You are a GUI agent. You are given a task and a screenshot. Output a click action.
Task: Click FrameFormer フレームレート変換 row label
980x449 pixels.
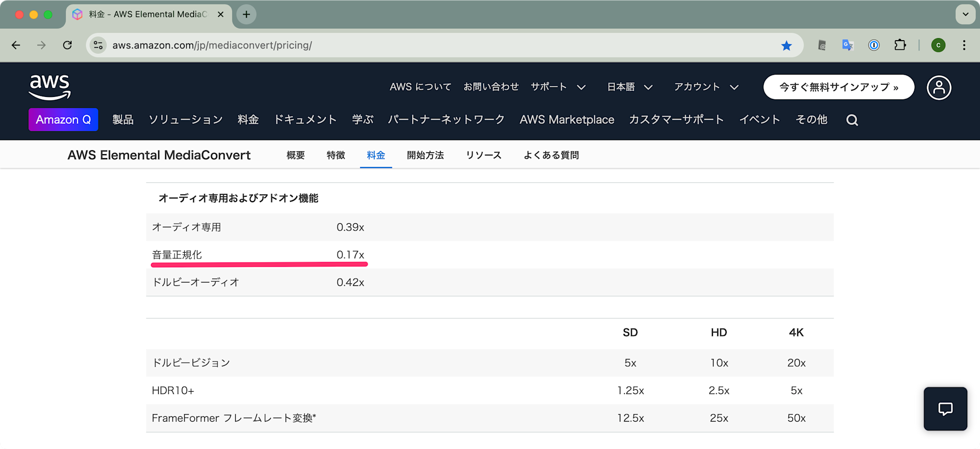pyautogui.click(x=234, y=418)
